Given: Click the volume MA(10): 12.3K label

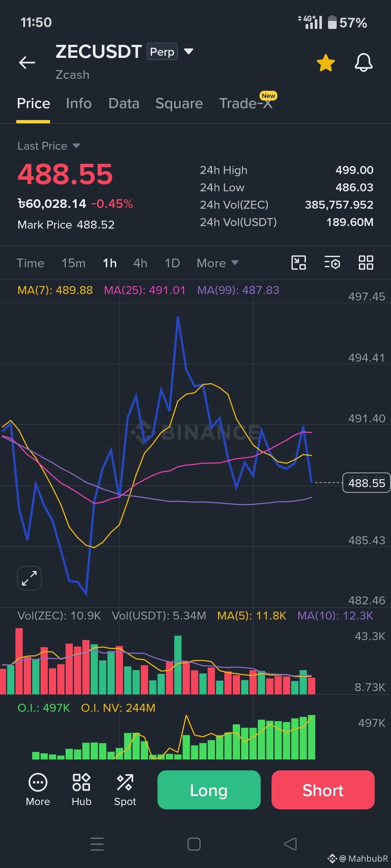Looking at the screenshot, I should tap(335, 616).
